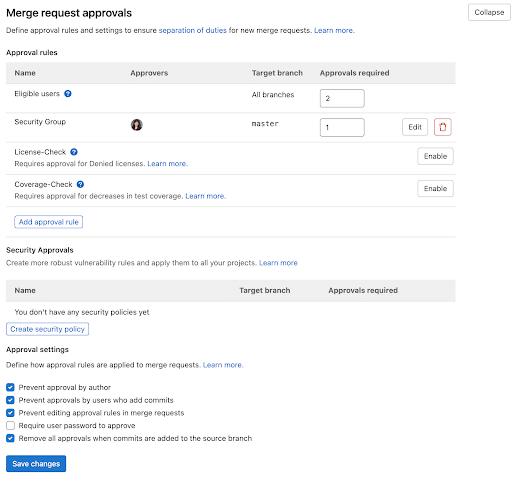
Task: Toggle Prevent approval by author checkbox
Action: [x=10, y=387]
